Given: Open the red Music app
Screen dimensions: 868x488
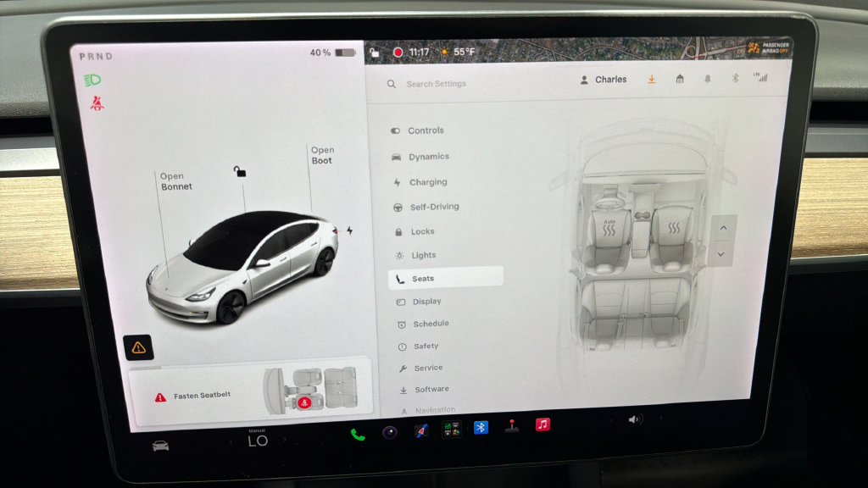Looking at the screenshot, I should click(x=542, y=424).
